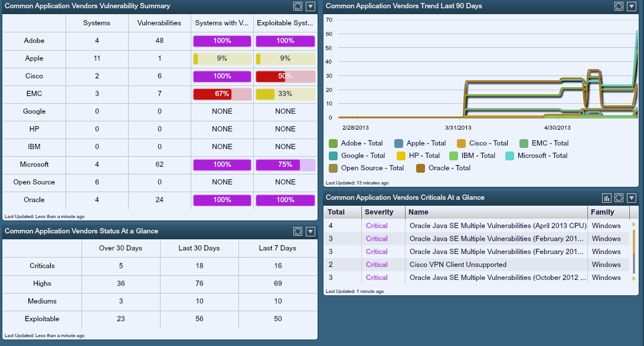The image size is (644, 346).
Task: Click the Vulnerabilities column header
Action: (x=159, y=23)
